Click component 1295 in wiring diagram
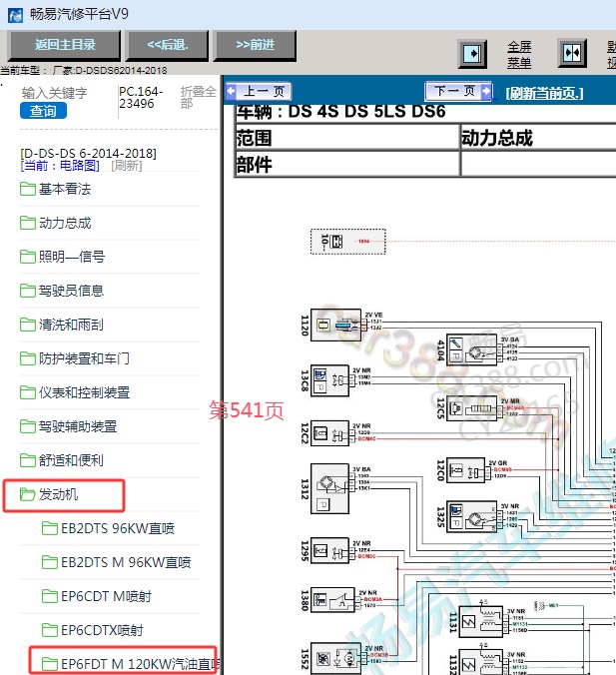616x675 pixels. (x=329, y=550)
